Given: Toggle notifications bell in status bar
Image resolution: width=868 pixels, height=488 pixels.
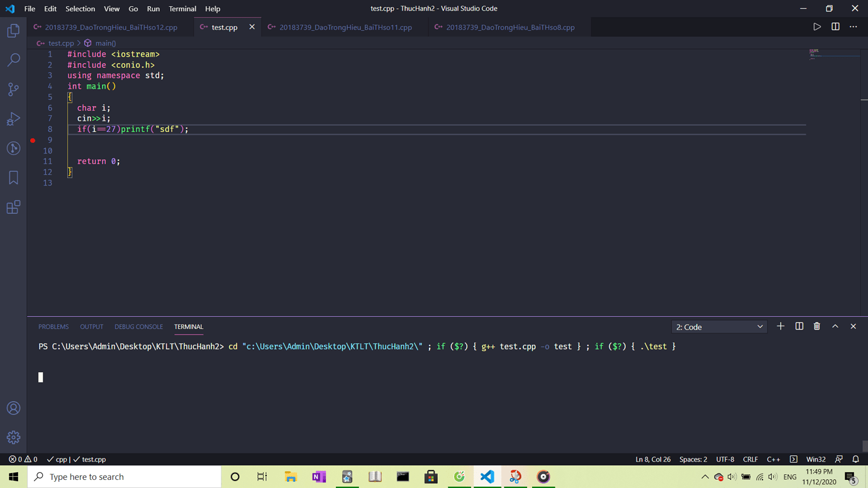Looking at the screenshot, I should pos(855,459).
